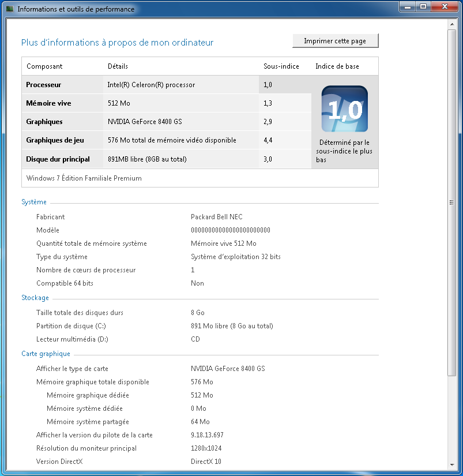Click the 512 Mo memory detail cell
This screenshot has height=476, width=463.
(119, 103)
